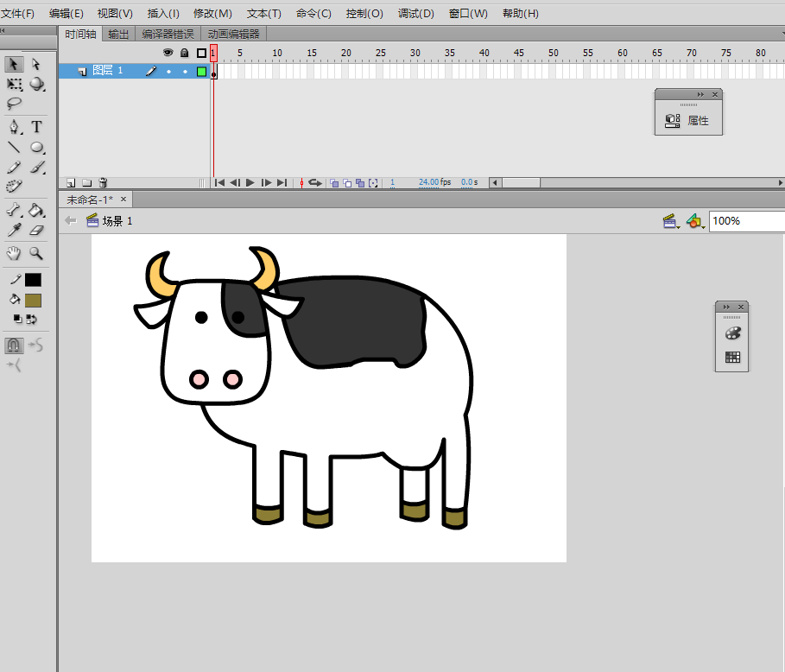The height and width of the screenshot is (672, 785).
Task: Select the Text tool in the toolbox
Action: click(x=37, y=127)
